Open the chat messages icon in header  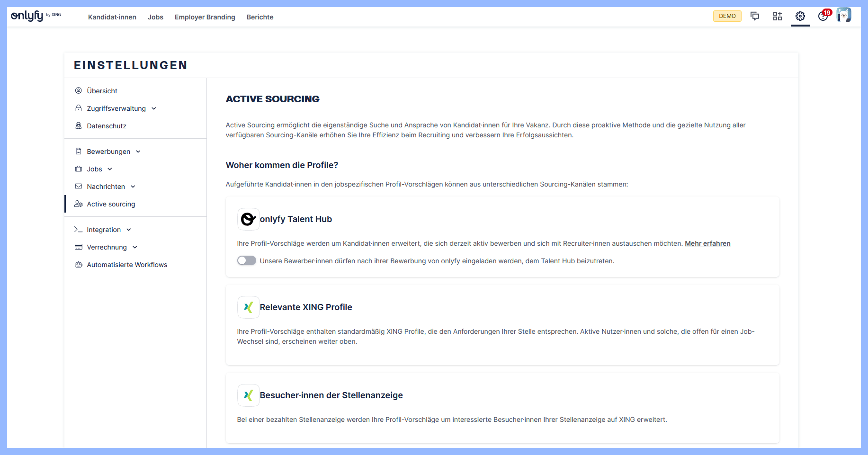pyautogui.click(x=755, y=16)
